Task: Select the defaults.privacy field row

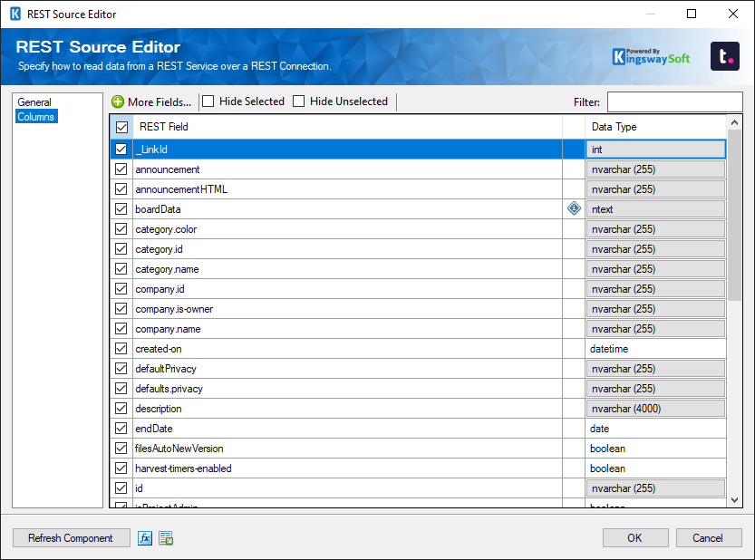Action: pos(347,389)
